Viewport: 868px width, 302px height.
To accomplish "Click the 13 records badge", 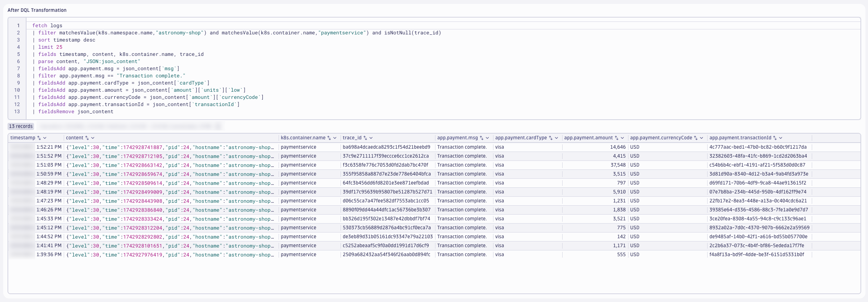I will click(21, 126).
